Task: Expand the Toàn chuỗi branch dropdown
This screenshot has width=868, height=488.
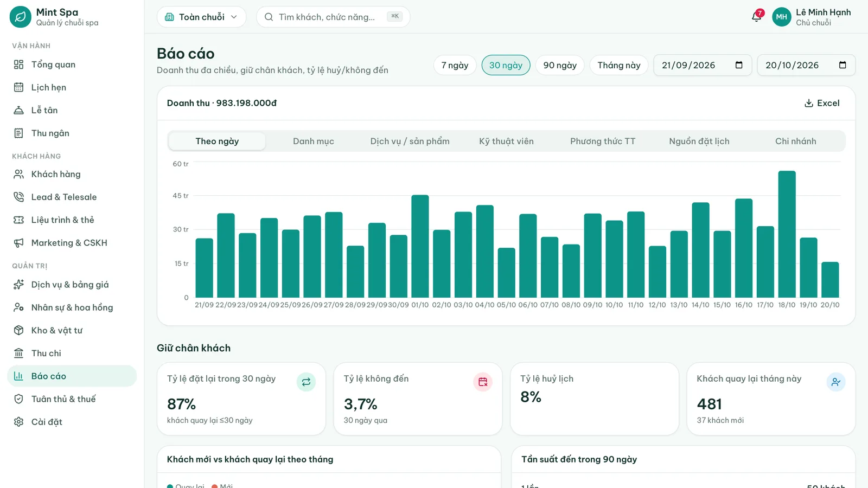Action: [201, 17]
